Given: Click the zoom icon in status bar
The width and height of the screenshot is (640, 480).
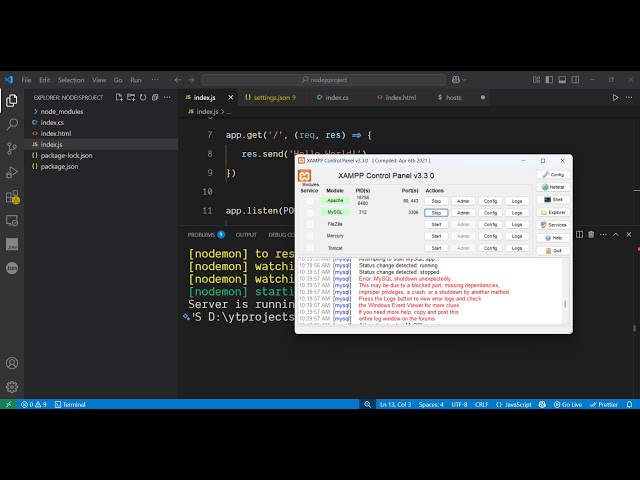Looking at the screenshot, I should coord(367,404).
